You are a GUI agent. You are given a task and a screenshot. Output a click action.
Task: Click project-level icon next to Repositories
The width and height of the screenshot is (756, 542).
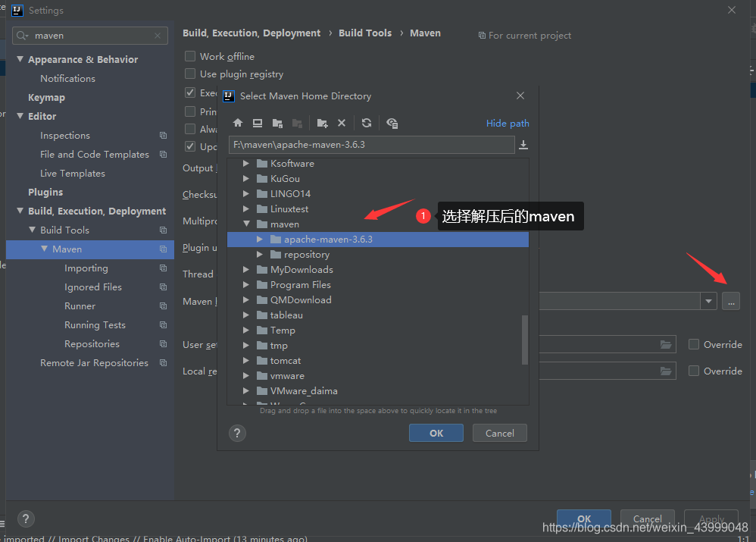click(x=164, y=344)
